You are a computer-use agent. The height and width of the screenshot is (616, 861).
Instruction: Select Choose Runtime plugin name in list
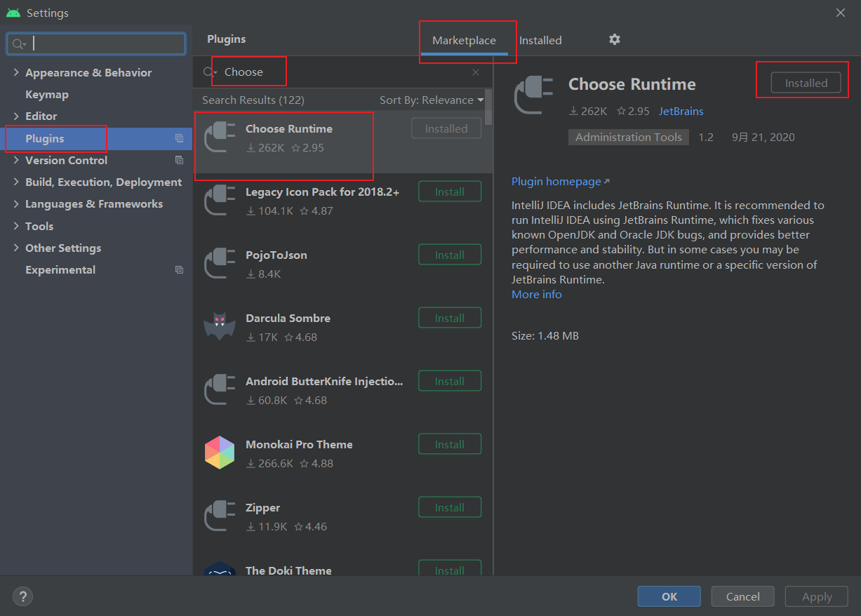click(289, 129)
